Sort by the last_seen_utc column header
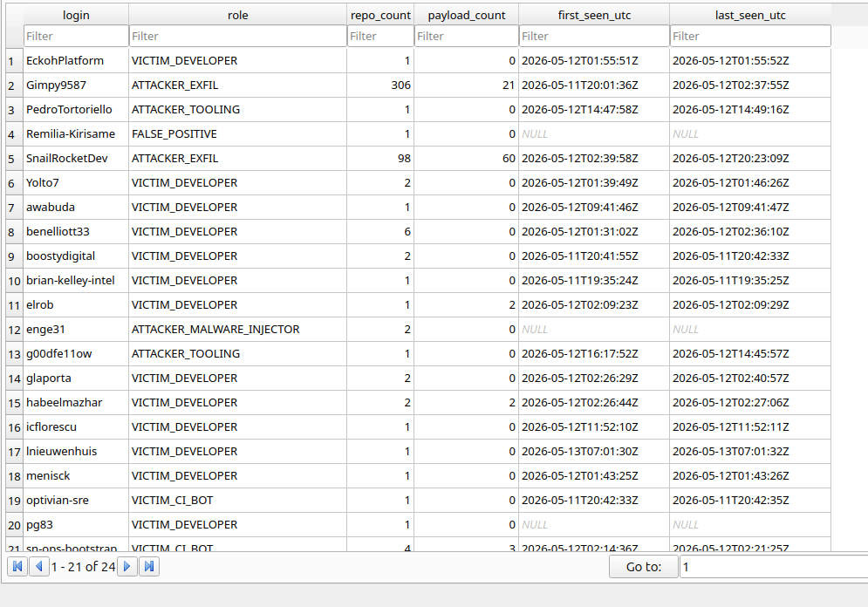868x607 pixels. tap(750, 15)
